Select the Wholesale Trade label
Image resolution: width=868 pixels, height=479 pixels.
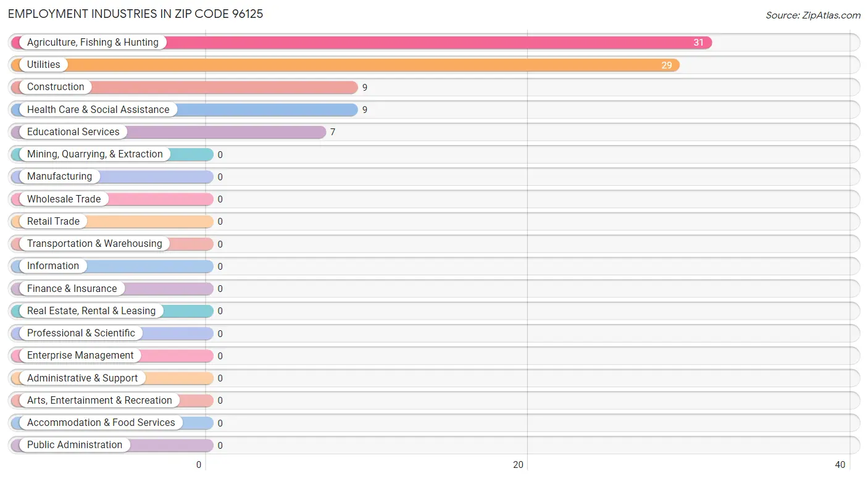pyautogui.click(x=64, y=199)
